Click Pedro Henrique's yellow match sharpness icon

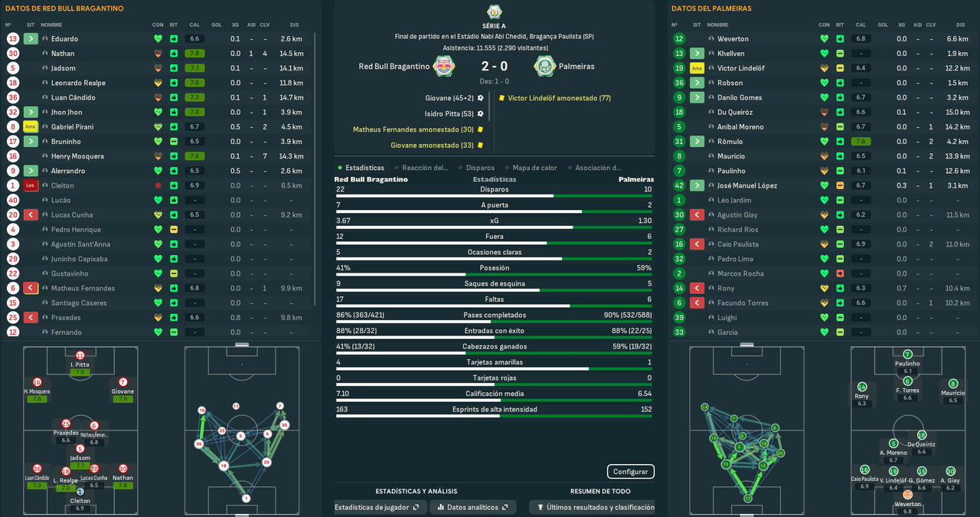(174, 230)
